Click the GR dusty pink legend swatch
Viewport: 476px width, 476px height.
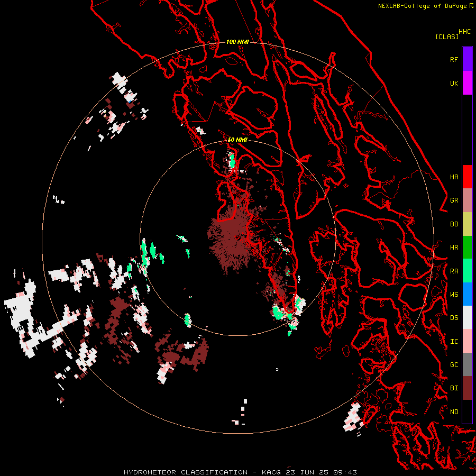click(467, 200)
